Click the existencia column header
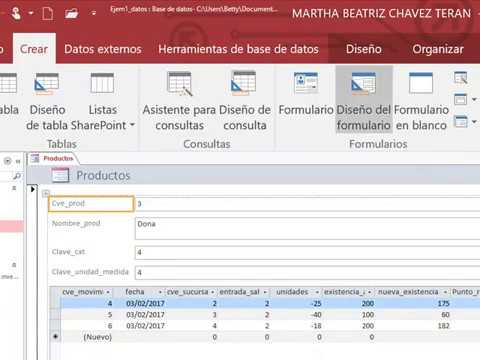The height and width of the screenshot is (360, 480). coord(348,292)
